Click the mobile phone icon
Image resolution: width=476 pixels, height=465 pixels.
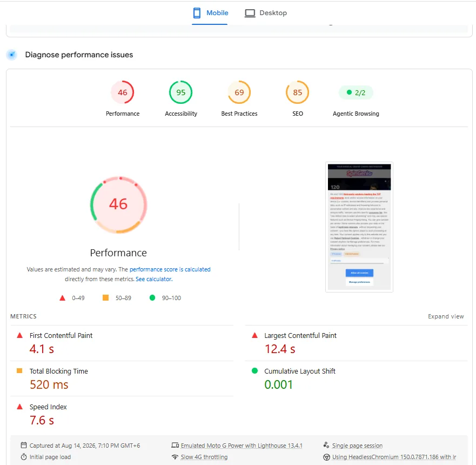tap(197, 13)
